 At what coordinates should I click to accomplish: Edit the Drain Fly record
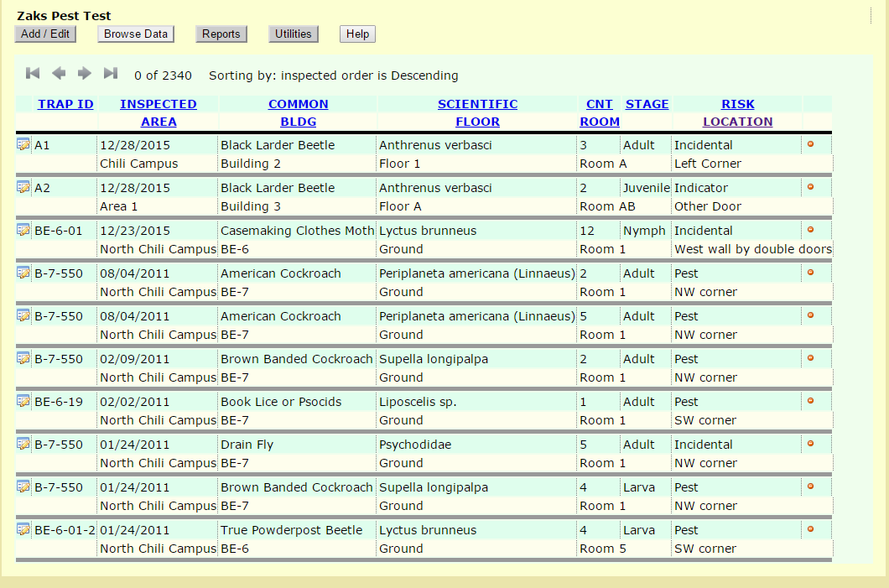coord(23,444)
